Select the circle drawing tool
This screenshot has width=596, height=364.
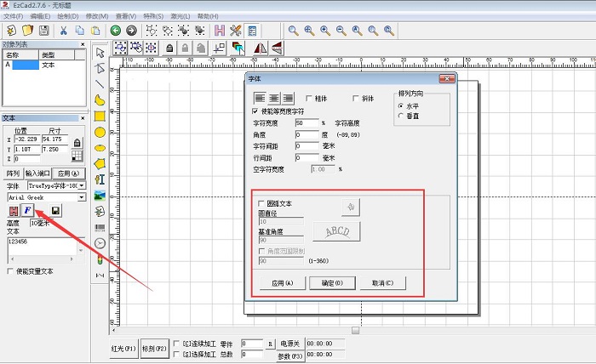click(100, 132)
